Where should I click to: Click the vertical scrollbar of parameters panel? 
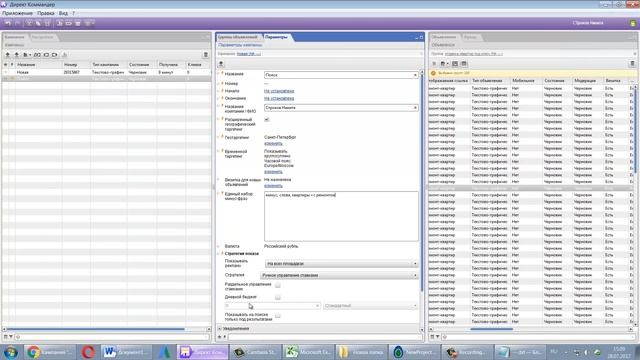click(422, 182)
